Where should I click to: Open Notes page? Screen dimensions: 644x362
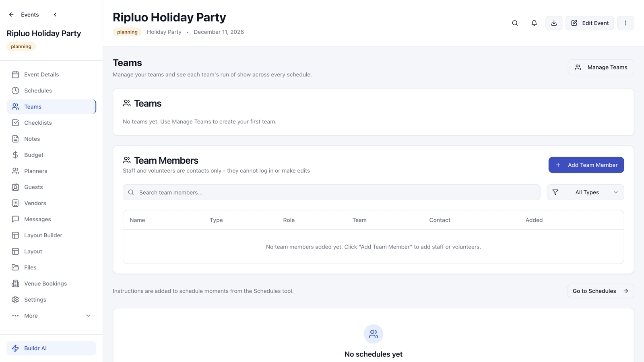pos(52,139)
